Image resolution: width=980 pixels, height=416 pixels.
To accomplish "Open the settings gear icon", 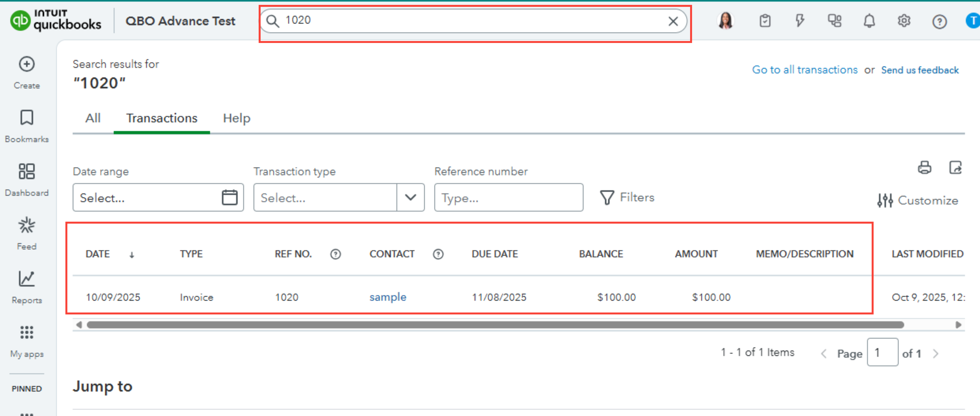I will 904,21.
